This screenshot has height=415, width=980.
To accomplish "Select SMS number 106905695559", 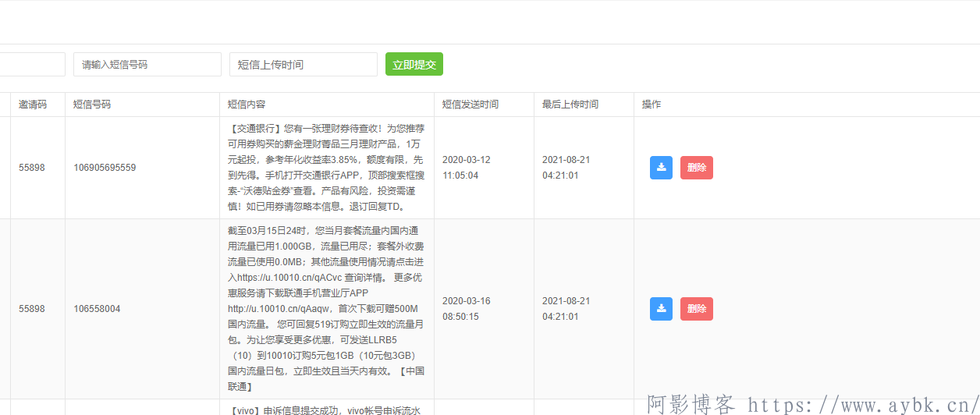I will click(x=105, y=168).
